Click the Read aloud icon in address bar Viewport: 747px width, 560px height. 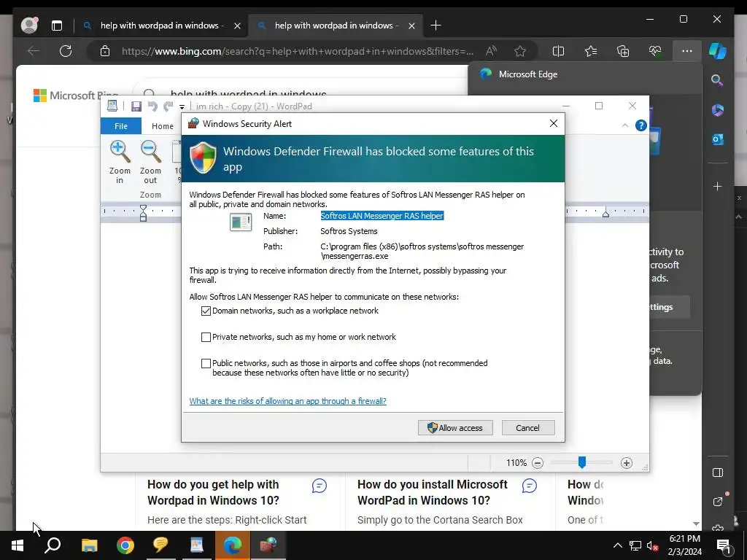[491, 51]
